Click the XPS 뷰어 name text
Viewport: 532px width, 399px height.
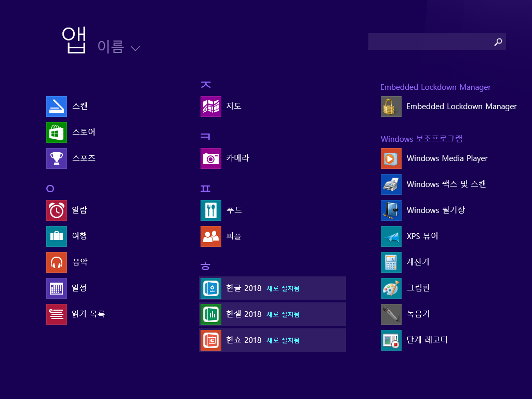click(x=422, y=236)
